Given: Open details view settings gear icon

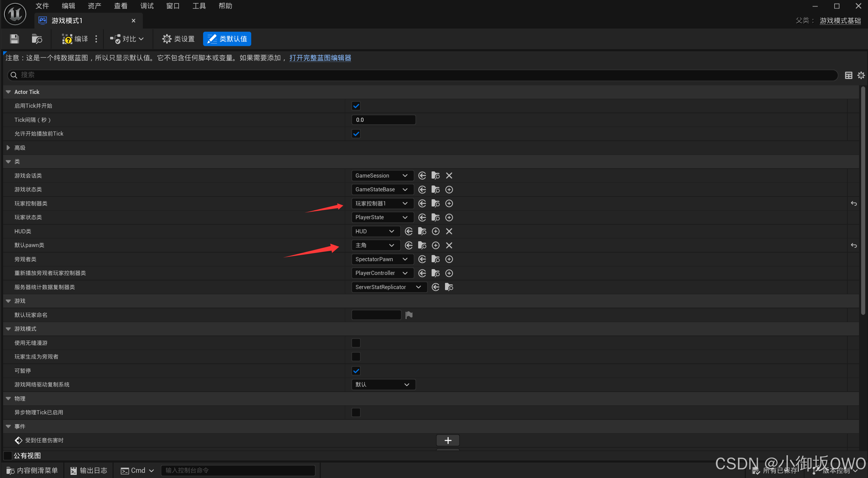Looking at the screenshot, I should pos(861,75).
